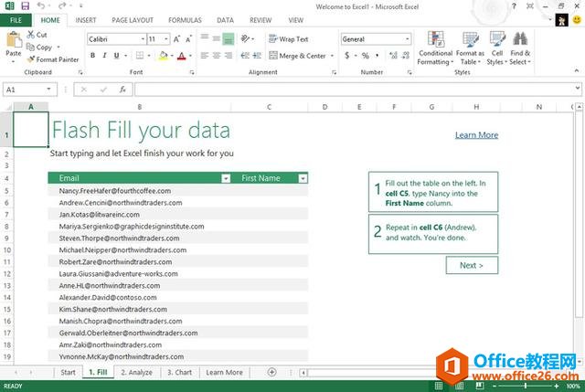Select the Format Painter tool

coord(56,59)
